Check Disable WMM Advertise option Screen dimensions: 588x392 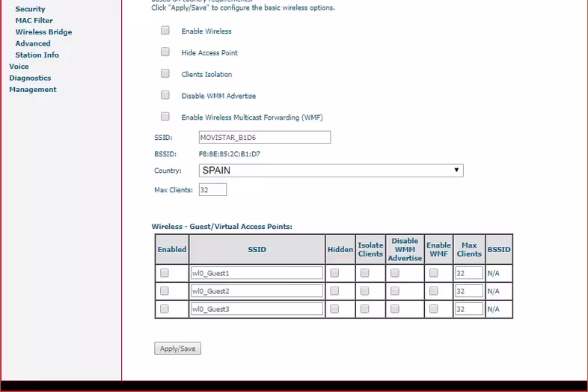165,95
